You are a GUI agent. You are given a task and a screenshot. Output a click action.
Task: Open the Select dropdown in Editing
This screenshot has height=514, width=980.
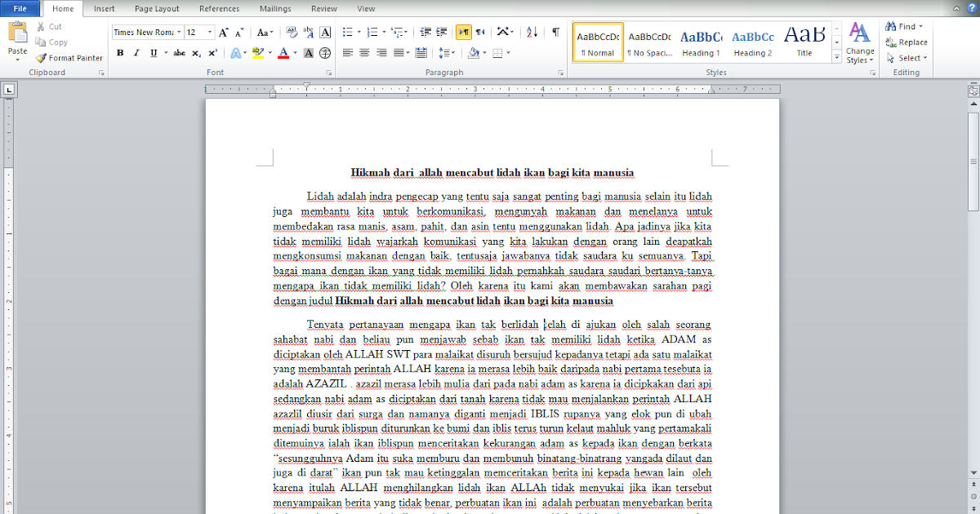click(907, 58)
